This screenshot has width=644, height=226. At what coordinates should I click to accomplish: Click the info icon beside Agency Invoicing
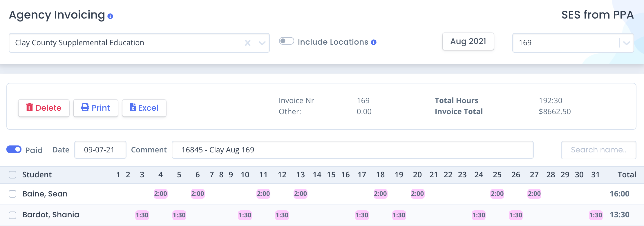point(110,16)
